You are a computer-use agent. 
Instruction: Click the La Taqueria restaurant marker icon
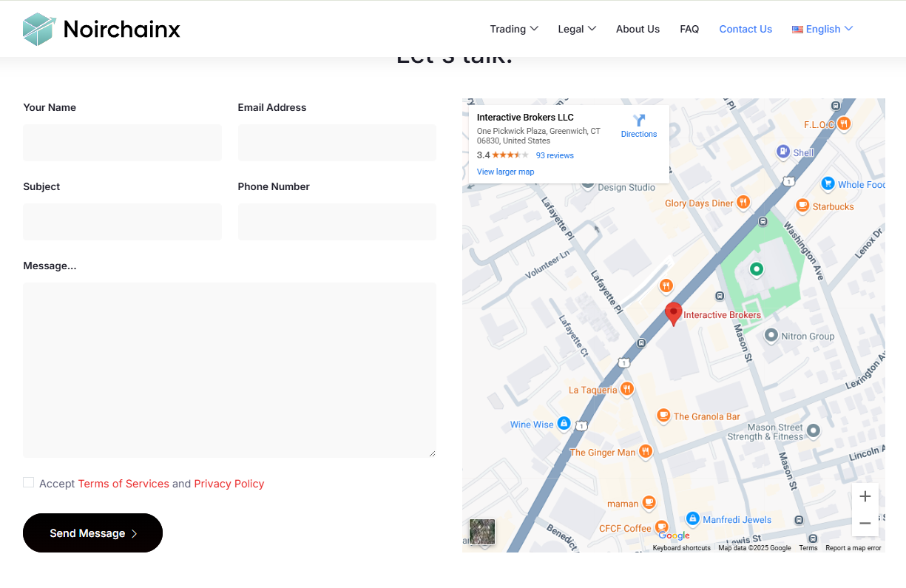point(627,389)
